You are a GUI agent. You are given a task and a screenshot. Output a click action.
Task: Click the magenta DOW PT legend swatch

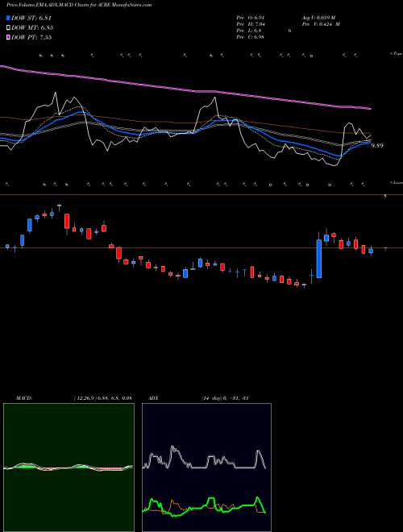click(x=8, y=37)
